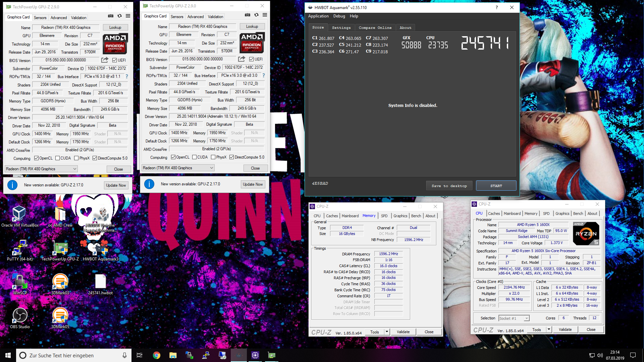Click BIOS export share icon in right GPU-Z
This screenshot has width=644, height=362.
(x=241, y=59)
